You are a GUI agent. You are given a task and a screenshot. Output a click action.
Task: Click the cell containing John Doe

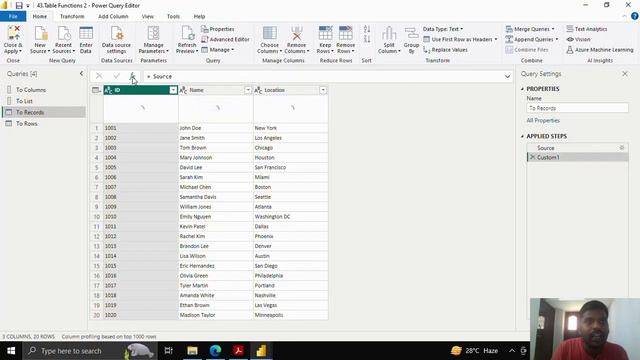tap(216, 128)
